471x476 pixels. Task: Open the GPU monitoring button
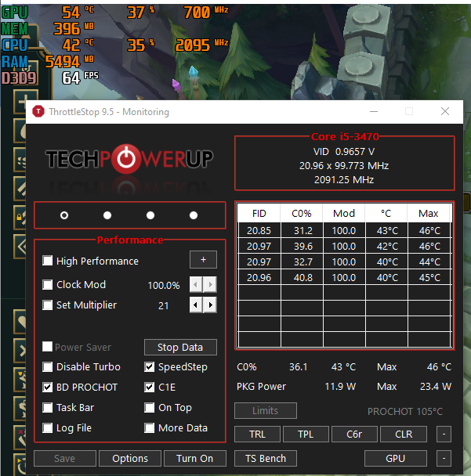click(x=396, y=458)
